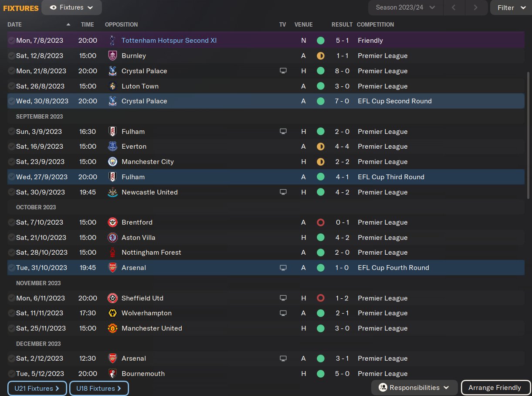
Task: Open the Filter dropdown
Action: pos(511,7)
